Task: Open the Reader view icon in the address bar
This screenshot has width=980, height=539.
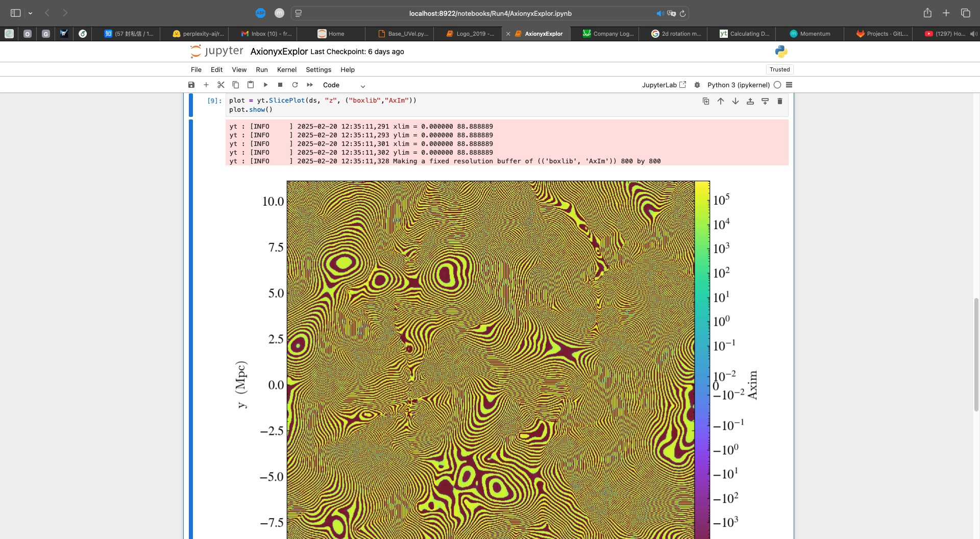Action: 299,13
